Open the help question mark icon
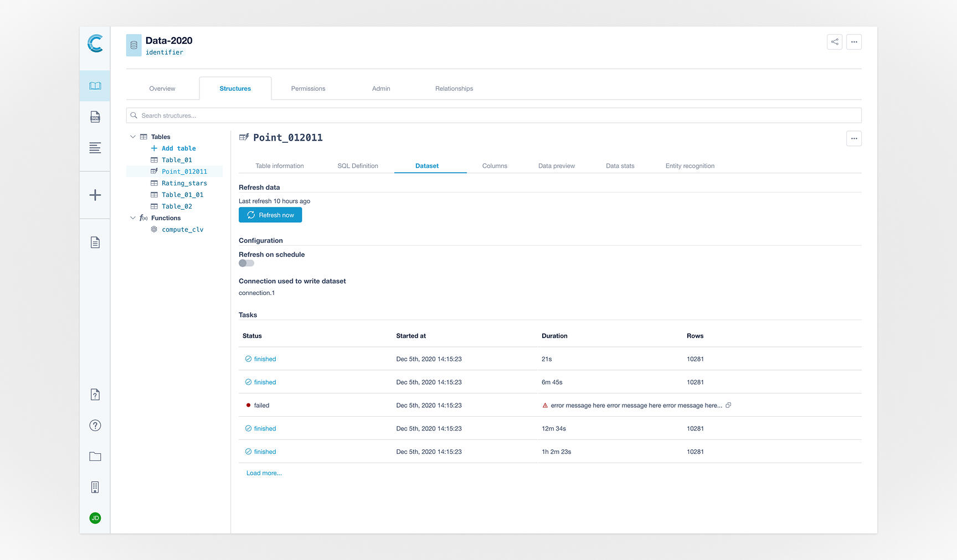The height and width of the screenshot is (560, 957). pyautogui.click(x=95, y=425)
